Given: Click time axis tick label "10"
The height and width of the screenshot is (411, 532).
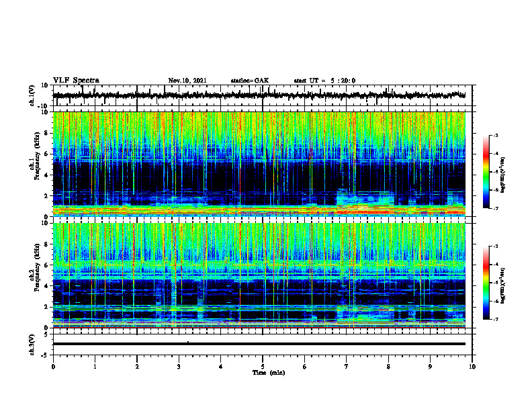Looking at the screenshot, I should [472, 367].
